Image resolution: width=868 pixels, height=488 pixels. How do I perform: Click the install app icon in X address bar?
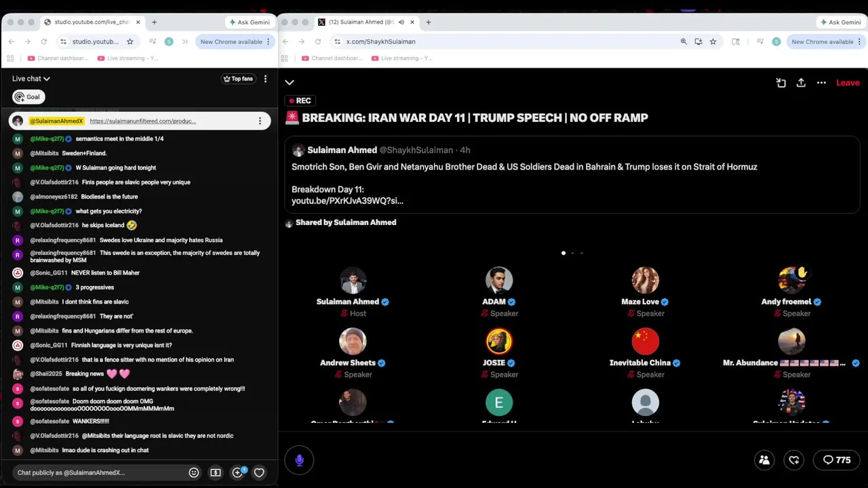pyautogui.click(x=698, y=41)
